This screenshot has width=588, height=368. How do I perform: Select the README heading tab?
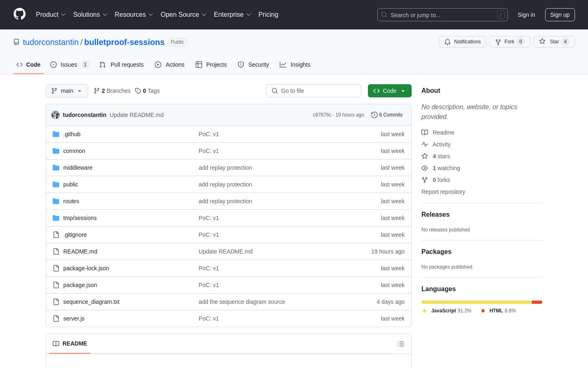[70, 343]
